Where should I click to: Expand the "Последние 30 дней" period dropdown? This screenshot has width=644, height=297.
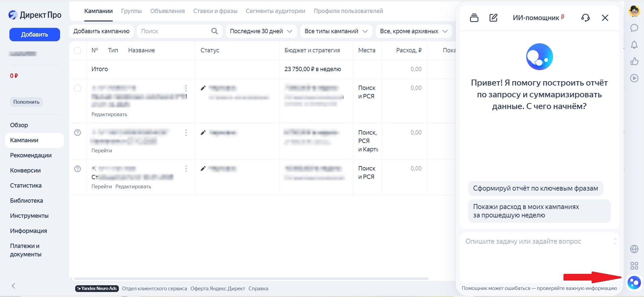pos(261,31)
